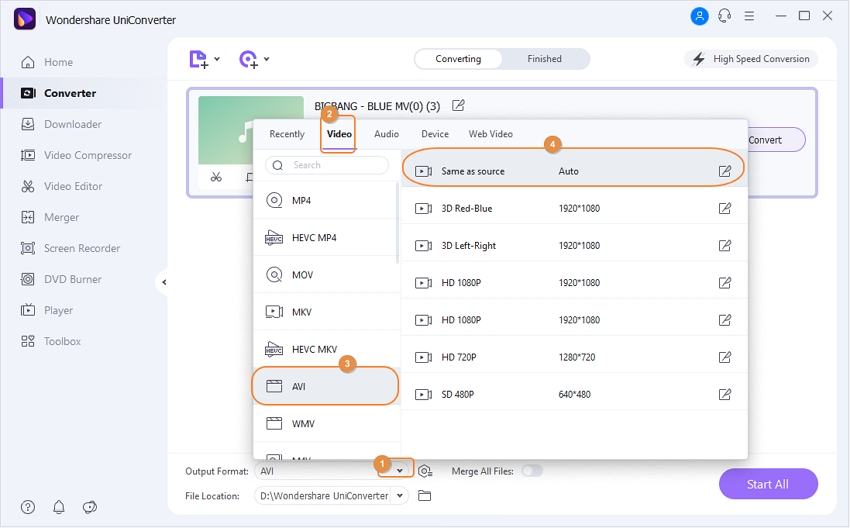Collapse the left sidebar panel
Viewport: 850px width, 528px height.
(164, 283)
